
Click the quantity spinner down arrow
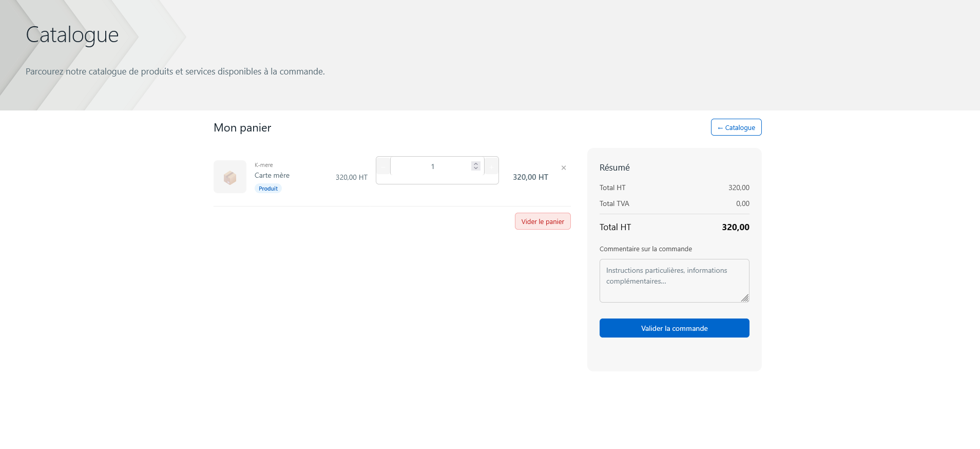pos(476,168)
